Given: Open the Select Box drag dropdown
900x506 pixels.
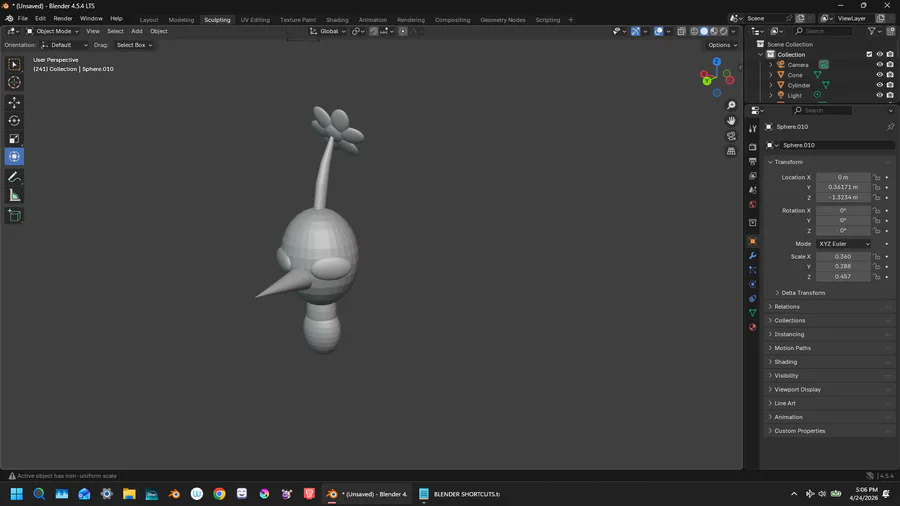Looking at the screenshot, I should 134,45.
